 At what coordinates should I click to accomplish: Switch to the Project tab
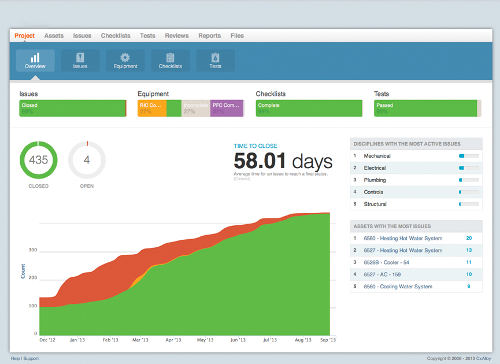[x=25, y=36]
